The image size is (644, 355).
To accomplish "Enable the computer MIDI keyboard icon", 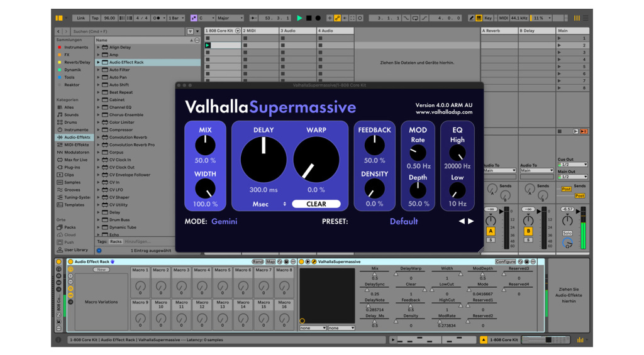I will point(479,18).
